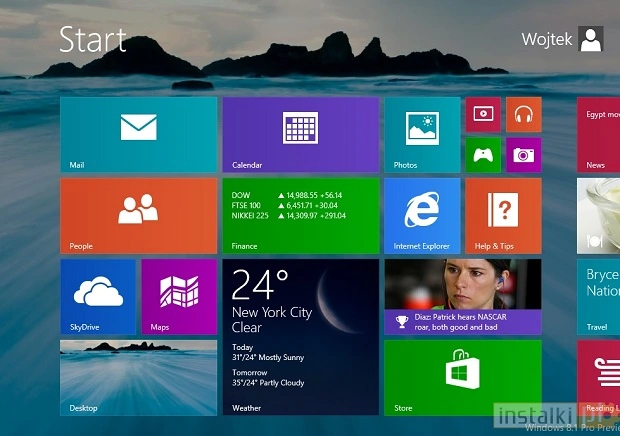The height and width of the screenshot is (436, 620).
Task: Open the Travel tile showing Bryce
Action: (598, 297)
